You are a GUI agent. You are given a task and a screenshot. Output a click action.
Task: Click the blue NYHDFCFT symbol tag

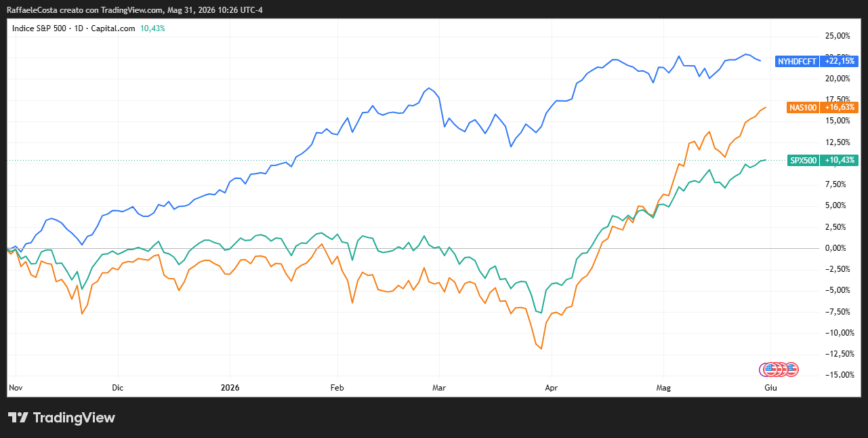click(798, 61)
